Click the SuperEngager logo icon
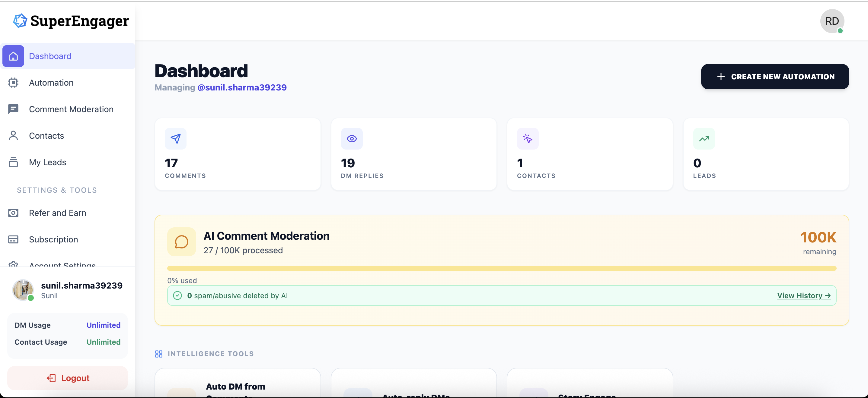This screenshot has width=868, height=398. coord(20,21)
